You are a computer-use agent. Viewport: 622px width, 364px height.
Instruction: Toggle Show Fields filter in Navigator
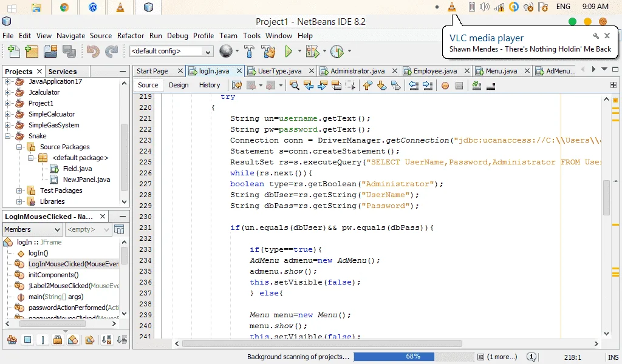(27, 340)
